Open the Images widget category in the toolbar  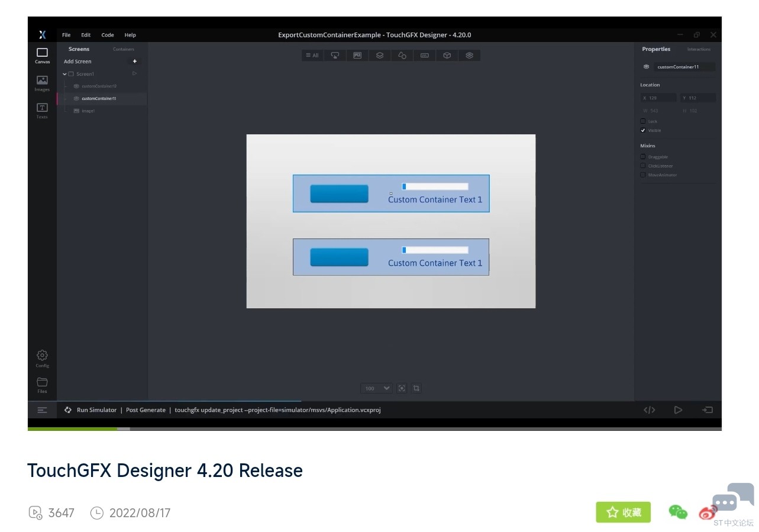tap(357, 56)
